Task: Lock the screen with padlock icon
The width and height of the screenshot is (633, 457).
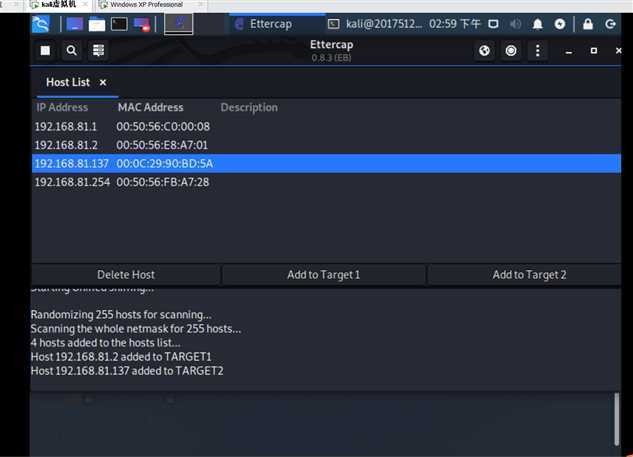Action: coord(588,24)
